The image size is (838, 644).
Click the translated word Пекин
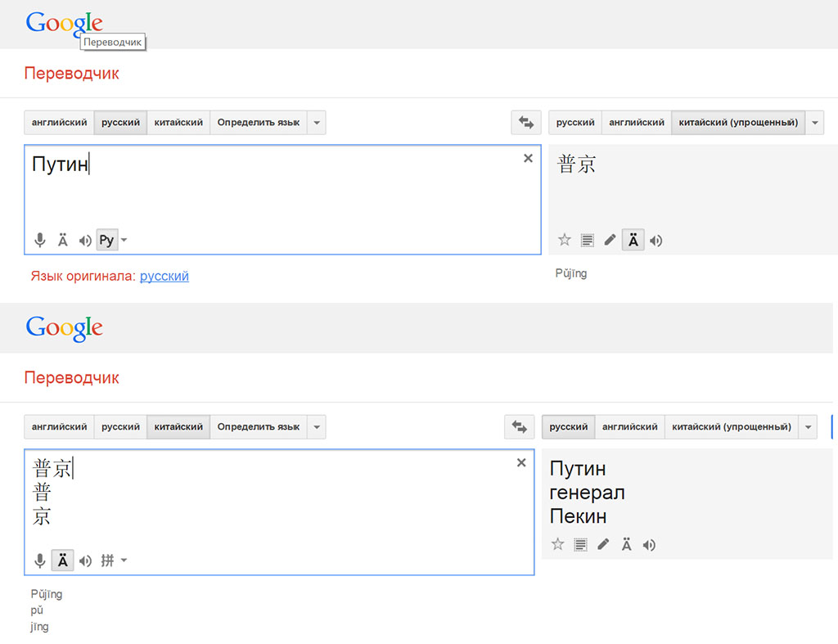coord(579,516)
